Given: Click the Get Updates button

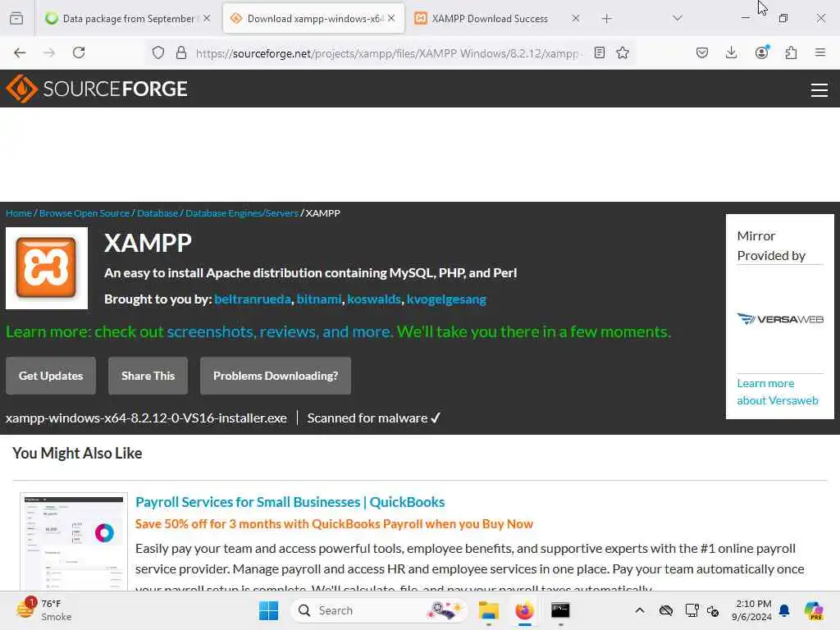Looking at the screenshot, I should pos(51,376).
